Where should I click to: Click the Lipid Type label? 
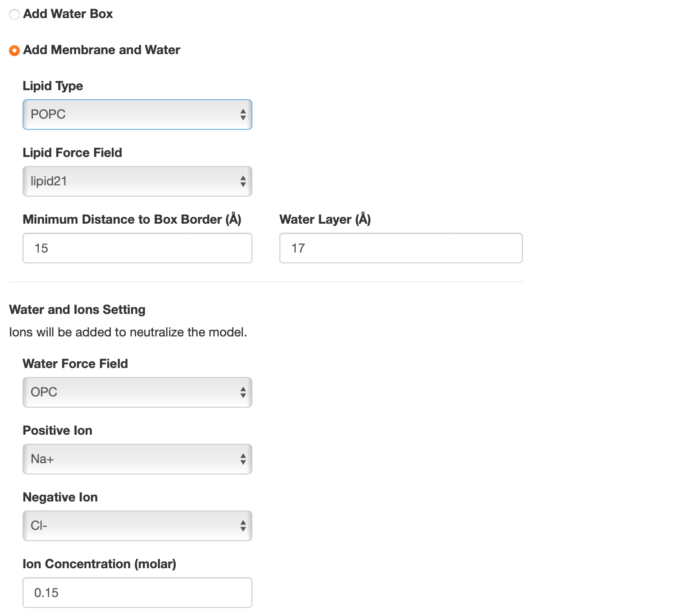tap(53, 86)
